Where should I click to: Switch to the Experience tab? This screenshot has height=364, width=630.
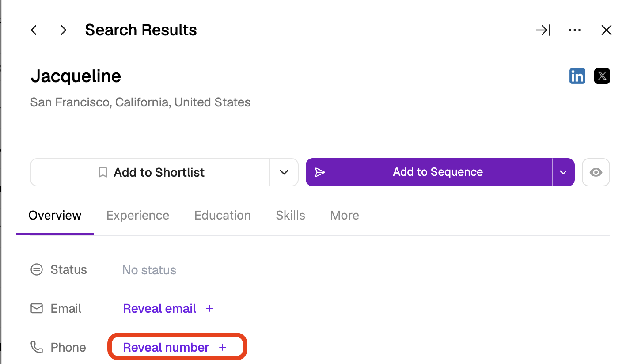point(138,216)
